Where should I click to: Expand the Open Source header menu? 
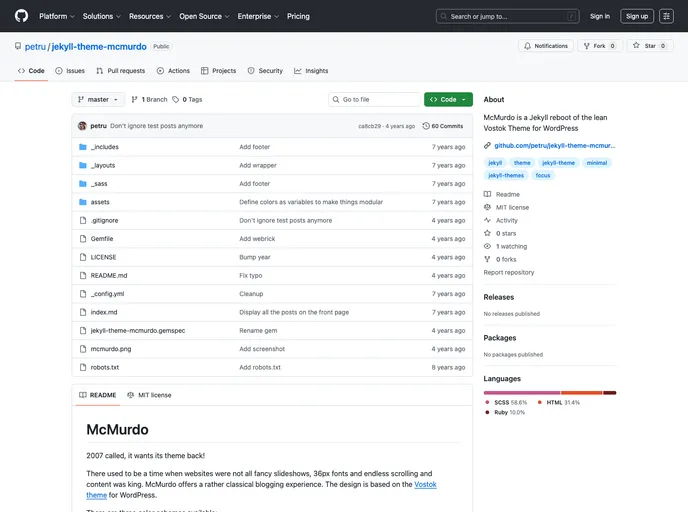(203, 16)
